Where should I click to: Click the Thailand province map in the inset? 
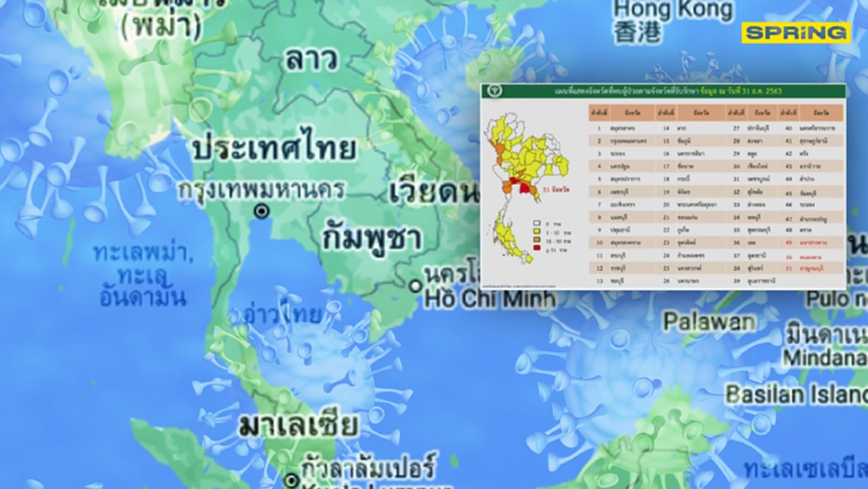(x=526, y=187)
